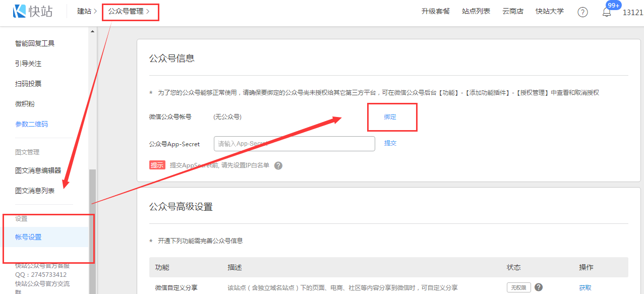The width and height of the screenshot is (644, 294).
Task: Click the help icon beside IP白名单 hint
Action: pyautogui.click(x=278, y=165)
